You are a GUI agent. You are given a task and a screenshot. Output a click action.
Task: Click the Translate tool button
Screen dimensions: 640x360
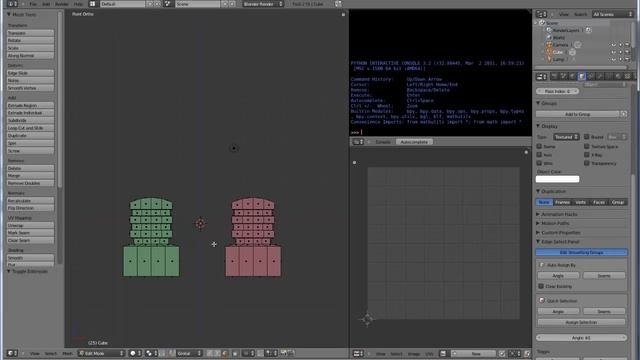31,33
